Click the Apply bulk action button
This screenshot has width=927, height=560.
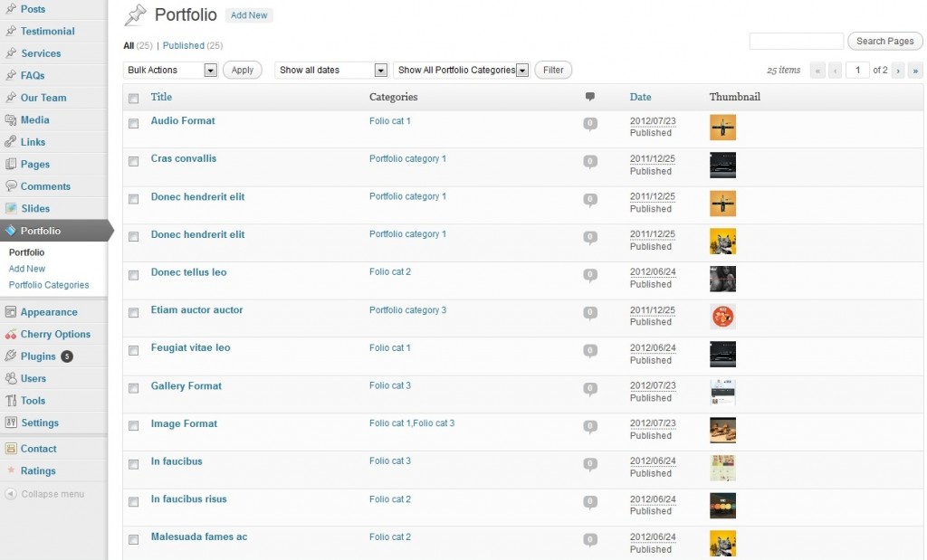point(243,70)
